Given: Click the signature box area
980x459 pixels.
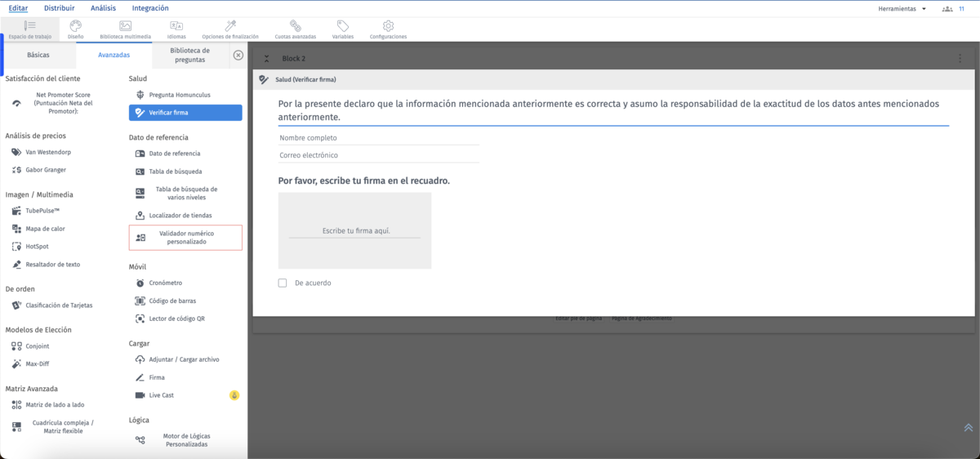Looking at the screenshot, I should 354,230.
